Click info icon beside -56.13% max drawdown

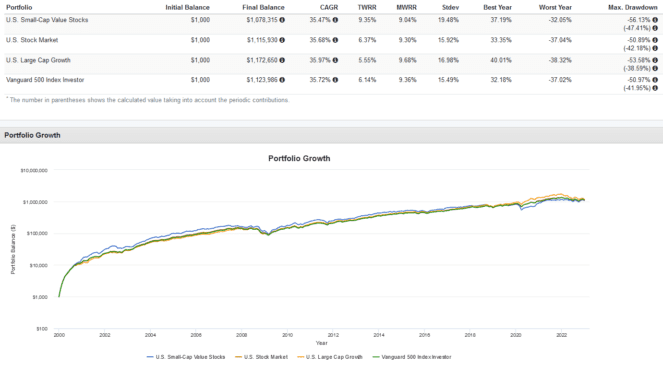click(x=655, y=20)
